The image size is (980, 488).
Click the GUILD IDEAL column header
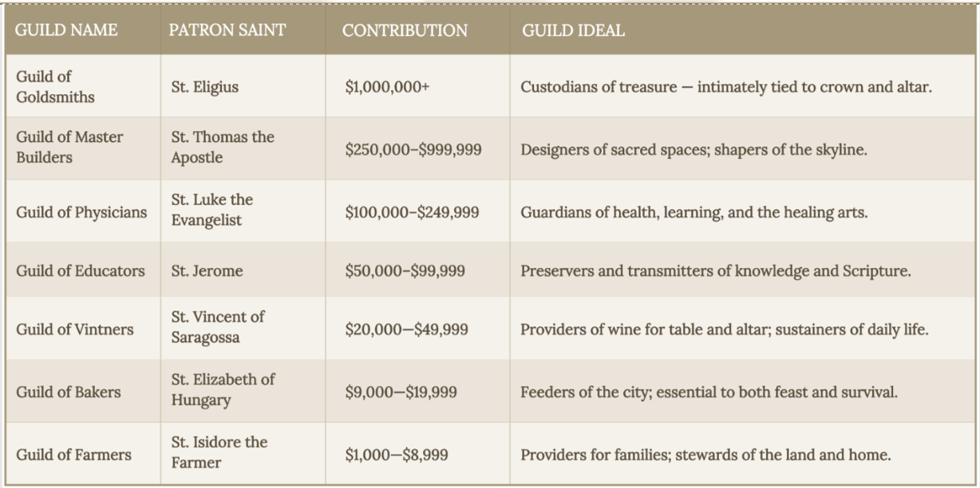[573, 30]
